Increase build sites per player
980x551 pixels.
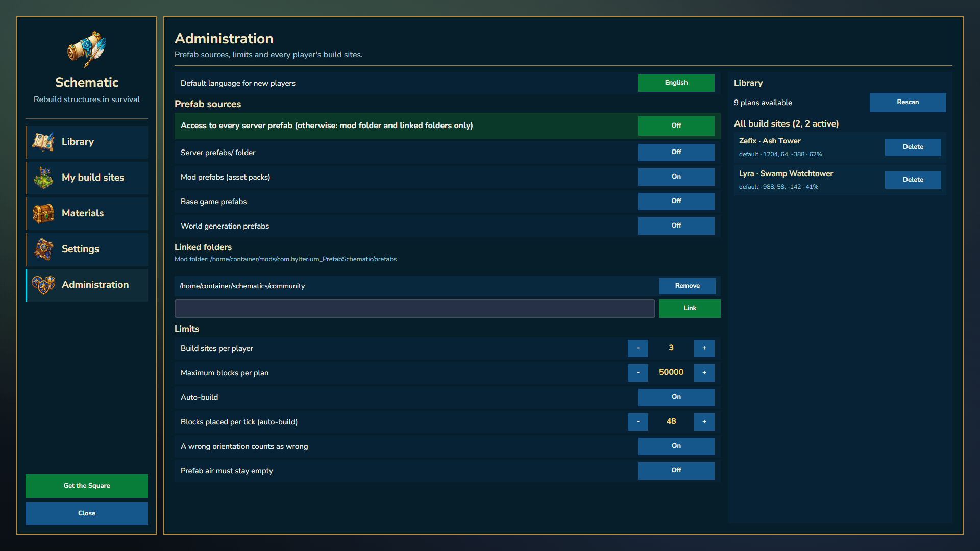(704, 348)
